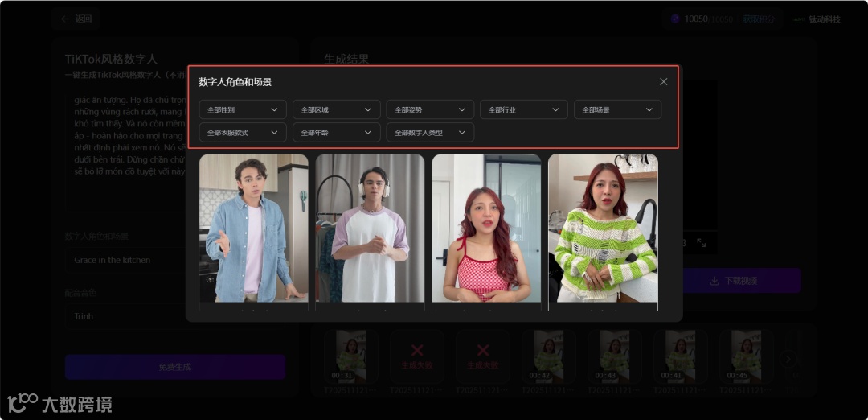This screenshot has height=420, width=868.
Task: Click the 返回 back button
Action: [x=76, y=19]
